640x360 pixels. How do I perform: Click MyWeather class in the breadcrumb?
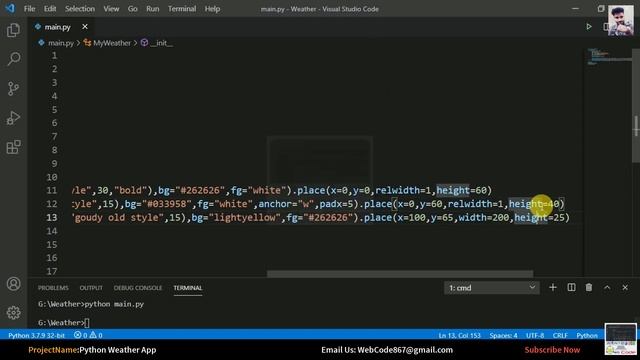coord(111,43)
